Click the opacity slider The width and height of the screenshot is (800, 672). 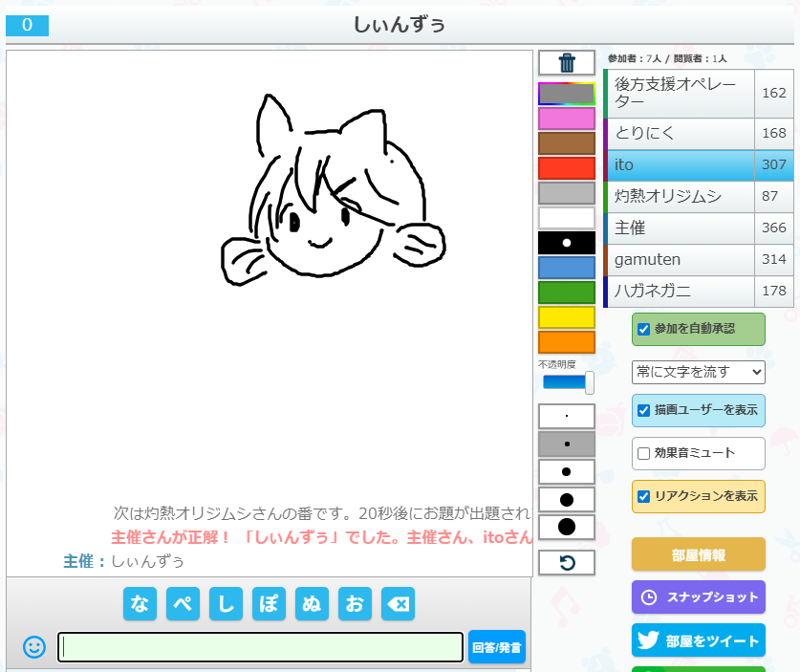(568, 382)
